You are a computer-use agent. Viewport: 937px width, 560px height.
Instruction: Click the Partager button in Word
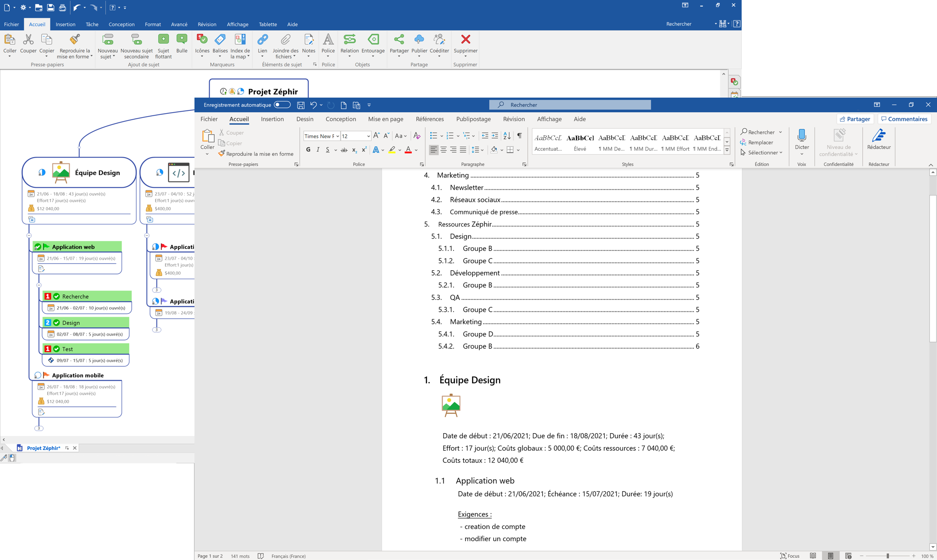pos(855,119)
